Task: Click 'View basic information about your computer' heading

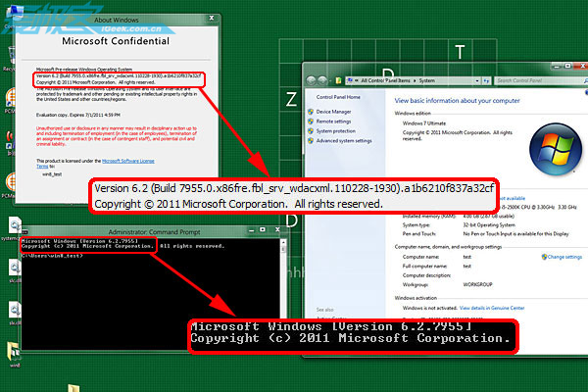Action: click(x=457, y=101)
